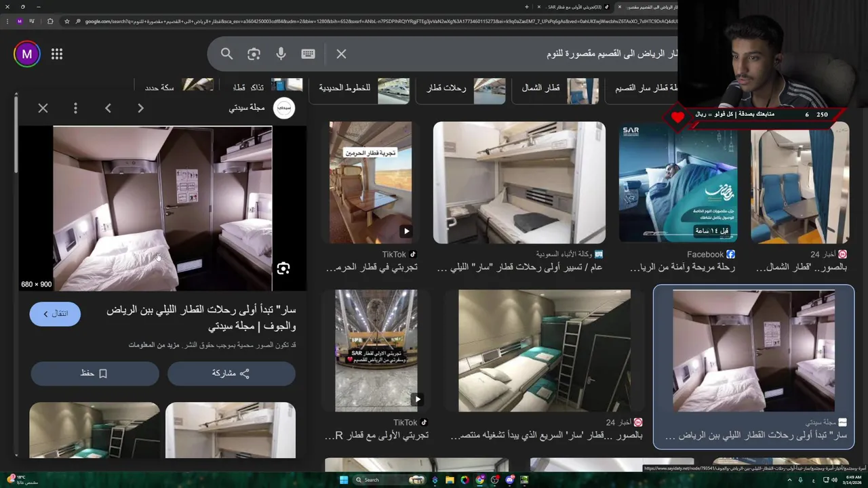This screenshot has width=868, height=488.
Task: Open preview panel more options menu
Action: click(x=75, y=108)
